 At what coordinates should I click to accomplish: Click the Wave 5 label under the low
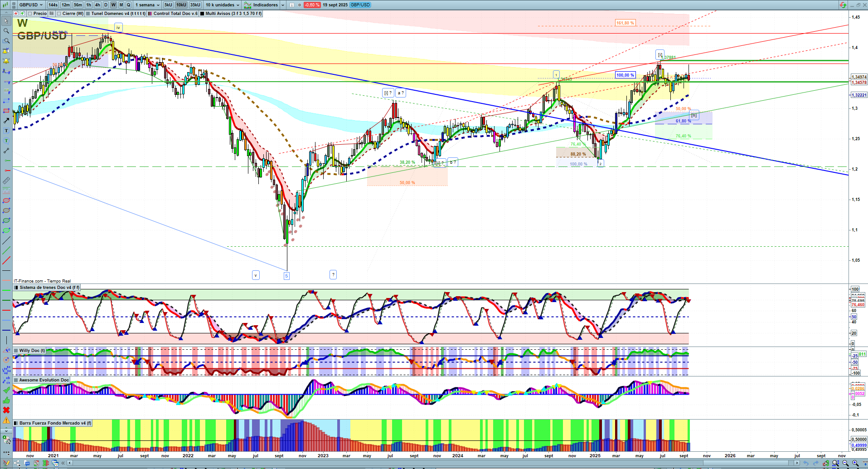(x=286, y=275)
